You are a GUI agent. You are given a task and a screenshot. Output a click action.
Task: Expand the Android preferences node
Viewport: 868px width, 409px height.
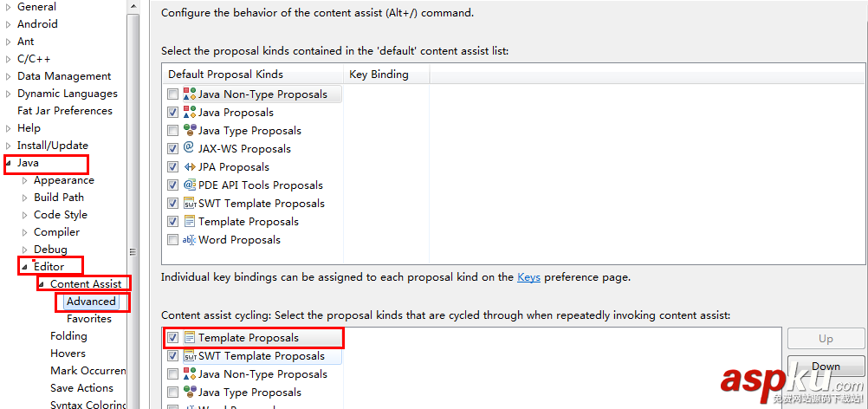(9, 24)
